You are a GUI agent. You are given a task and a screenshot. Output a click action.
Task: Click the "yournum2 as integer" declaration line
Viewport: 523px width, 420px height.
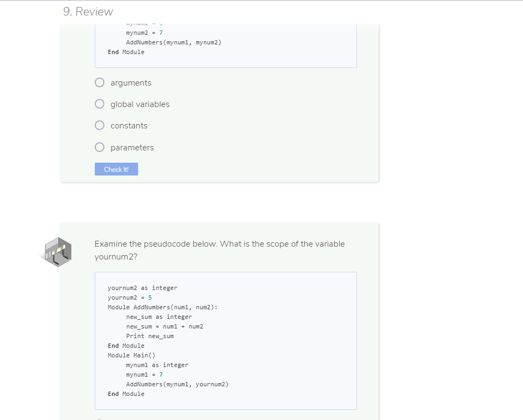[142, 288]
